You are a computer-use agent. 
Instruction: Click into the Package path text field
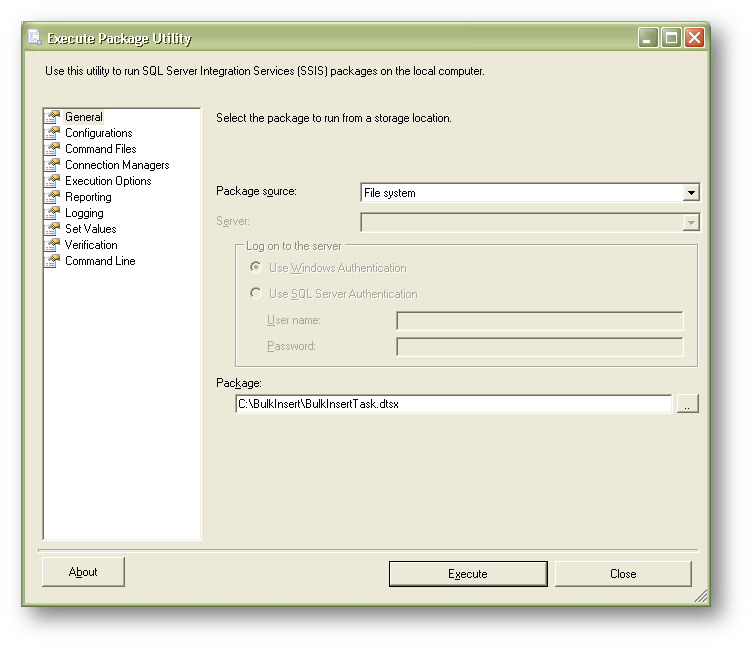click(x=453, y=404)
